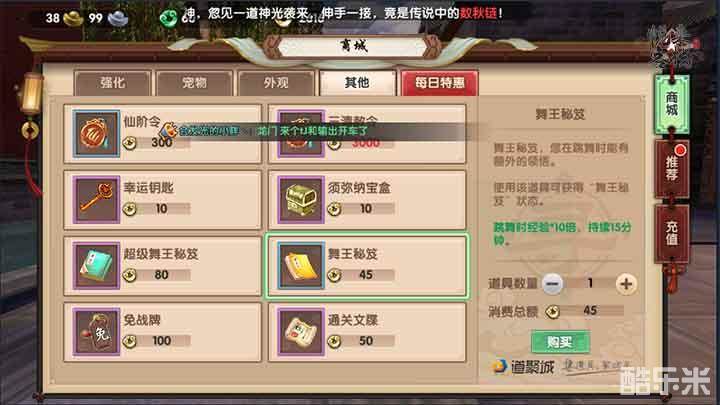720x405 pixels.
Task: Select the 仙阶令 token icon
Action: point(96,134)
